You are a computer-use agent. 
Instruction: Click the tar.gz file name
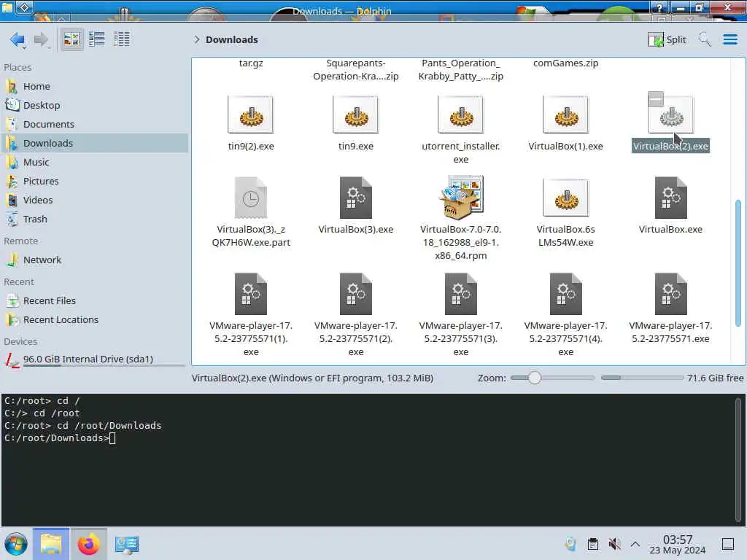point(251,63)
